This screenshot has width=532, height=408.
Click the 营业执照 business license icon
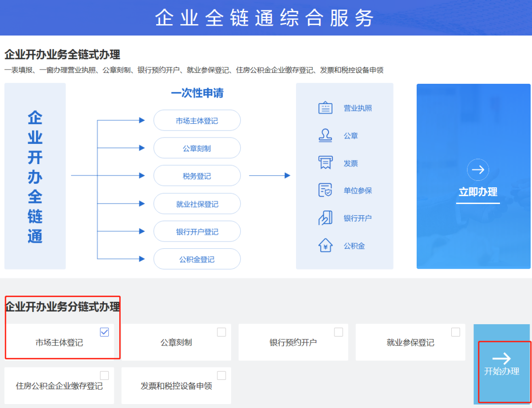pos(325,108)
